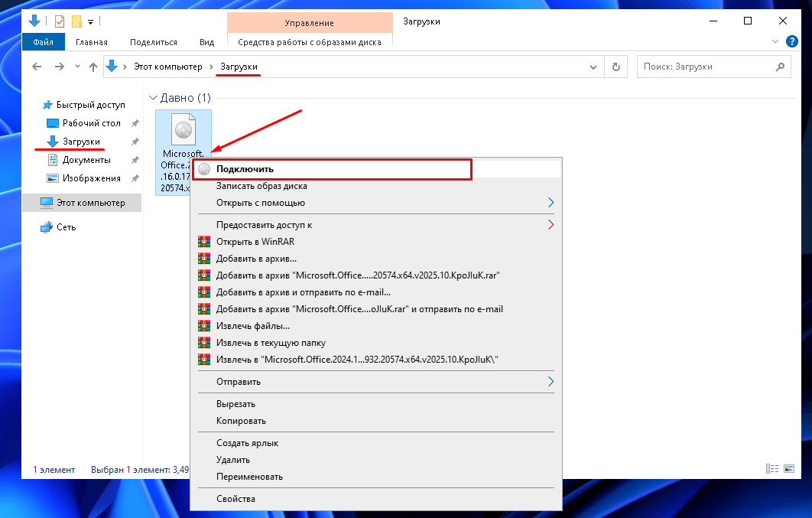Switch to large icons view in status bar
Image resolution: width=812 pixels, height=518 pixels.
(x=789, y=469)
